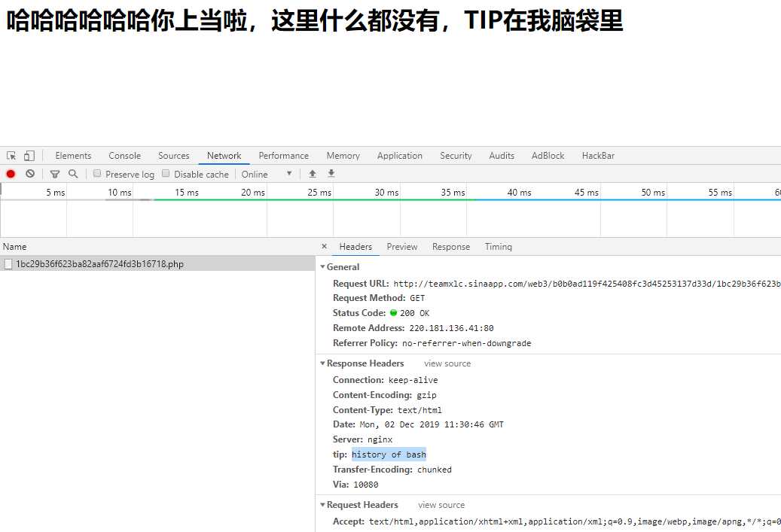
Task: Click the export HAR download arrow
Action: [x=331, y=174]
